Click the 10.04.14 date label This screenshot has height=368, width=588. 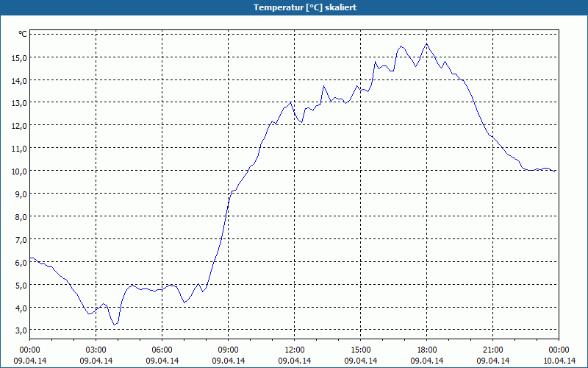click(559, 361)
